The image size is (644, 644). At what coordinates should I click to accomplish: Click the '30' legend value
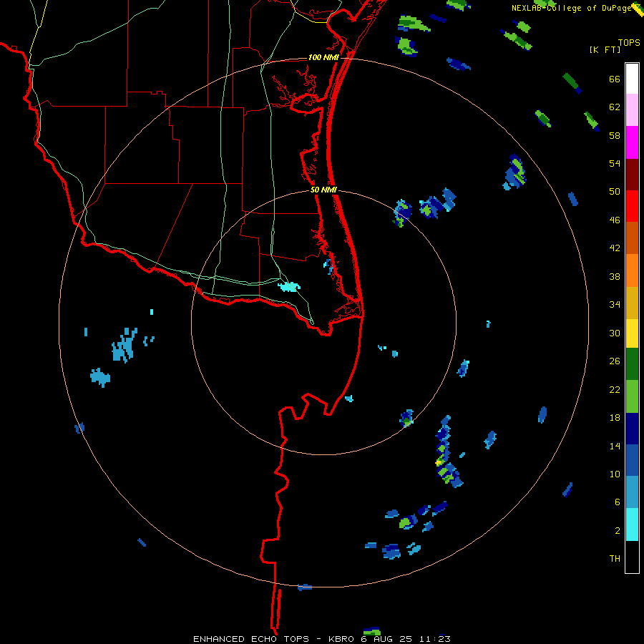615,333
